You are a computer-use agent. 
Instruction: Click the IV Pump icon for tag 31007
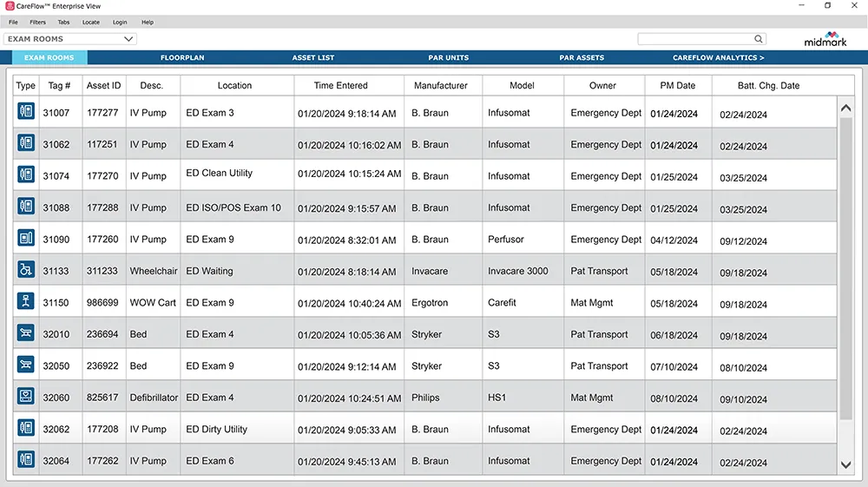click(x=26, y=112)
